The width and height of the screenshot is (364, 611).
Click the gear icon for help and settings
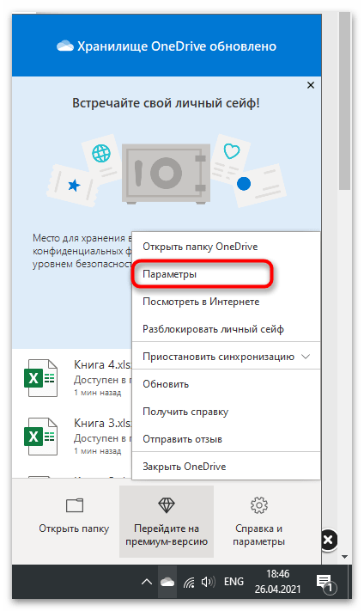click(x=259, y=505)
